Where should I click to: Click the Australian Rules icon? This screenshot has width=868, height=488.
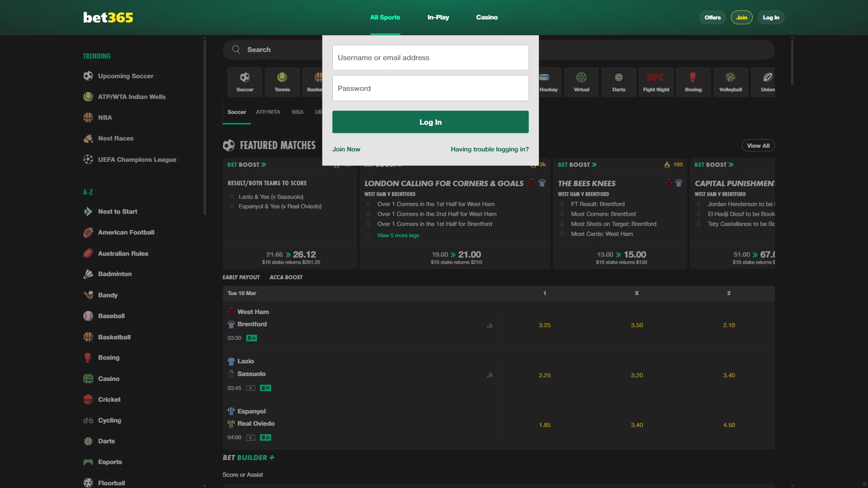[88, 253]
